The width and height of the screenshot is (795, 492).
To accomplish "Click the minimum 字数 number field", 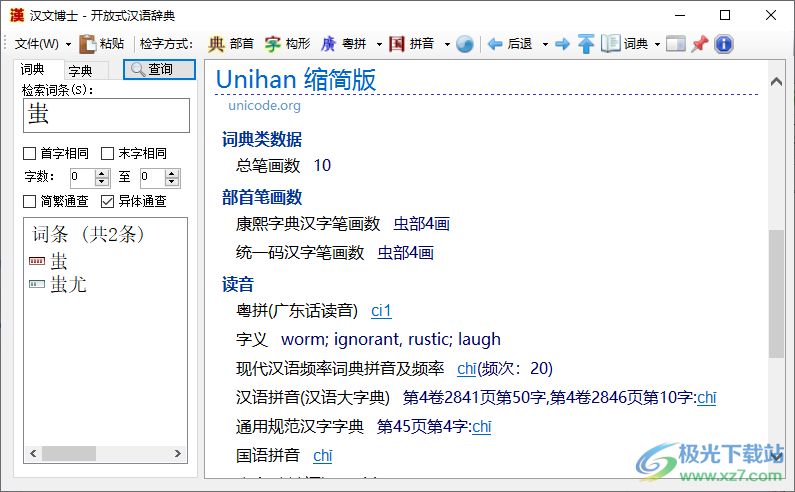I will 83,178.
